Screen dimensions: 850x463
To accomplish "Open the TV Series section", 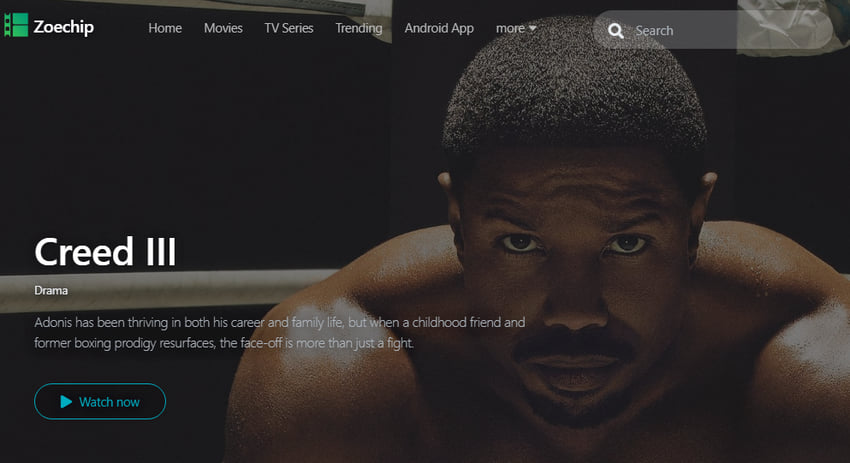I will click(288, 28).
